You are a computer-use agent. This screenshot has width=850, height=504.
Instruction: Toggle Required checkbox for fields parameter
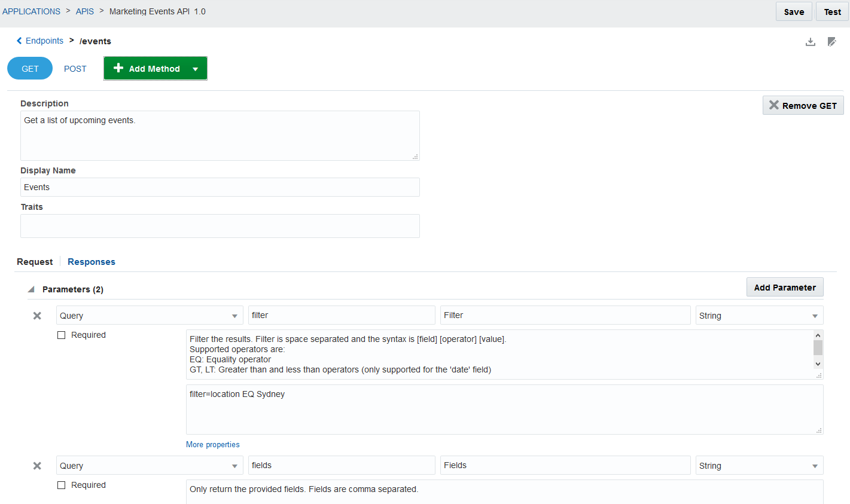point(61,485)
